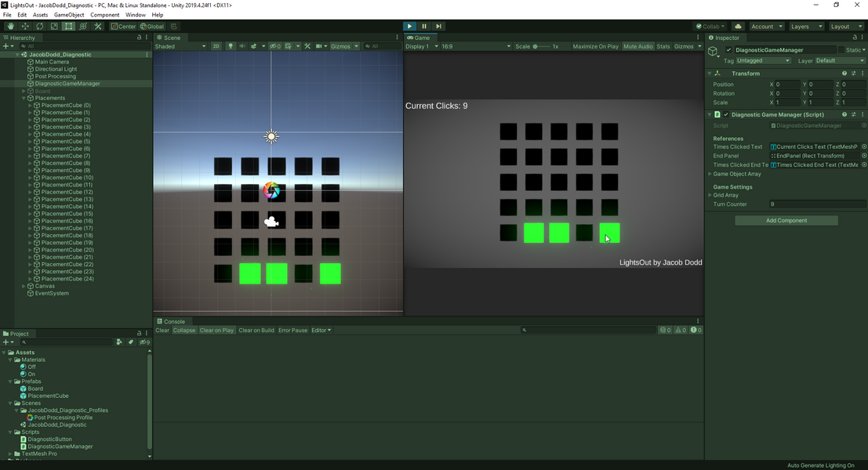Select the Rect Transform tool

(x=68, y=26)
